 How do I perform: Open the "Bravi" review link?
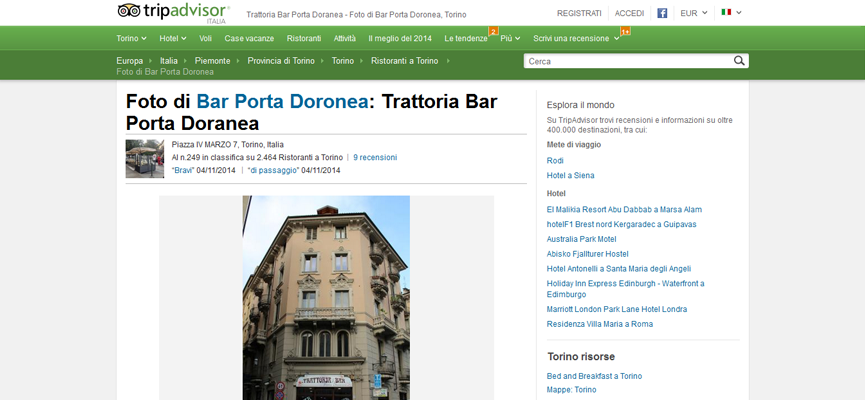pos(183,170)
